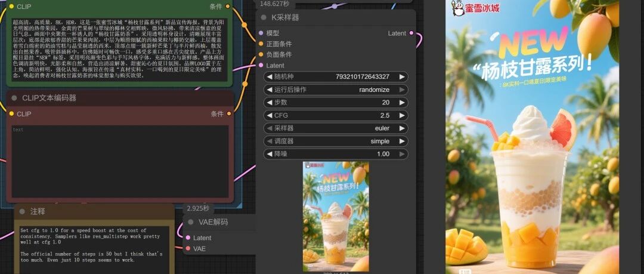Click the 条件 output socket on the red encoder node

coord(229,113)
